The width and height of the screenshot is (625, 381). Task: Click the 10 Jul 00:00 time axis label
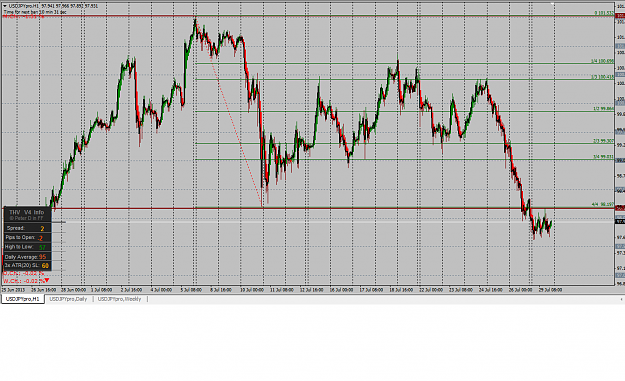pos(251,290)
